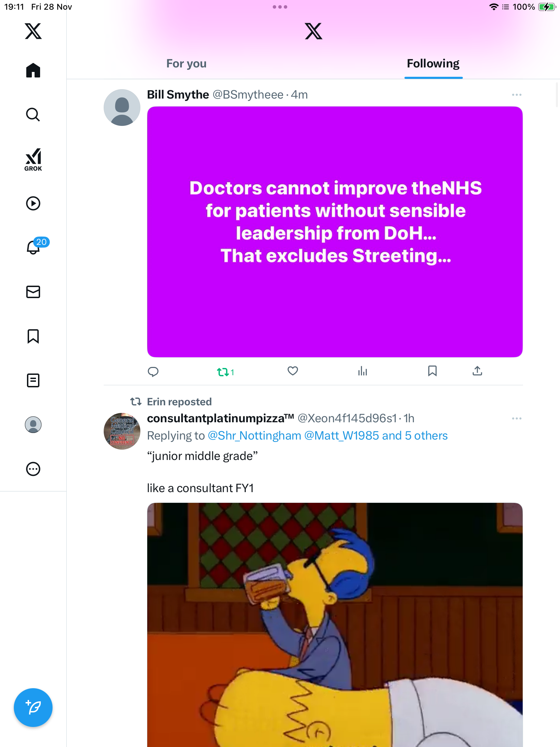Viewport: 560px width, 747px height.
Task: Open more options on consultantplatinumpizza post
Action: (516, 418)
